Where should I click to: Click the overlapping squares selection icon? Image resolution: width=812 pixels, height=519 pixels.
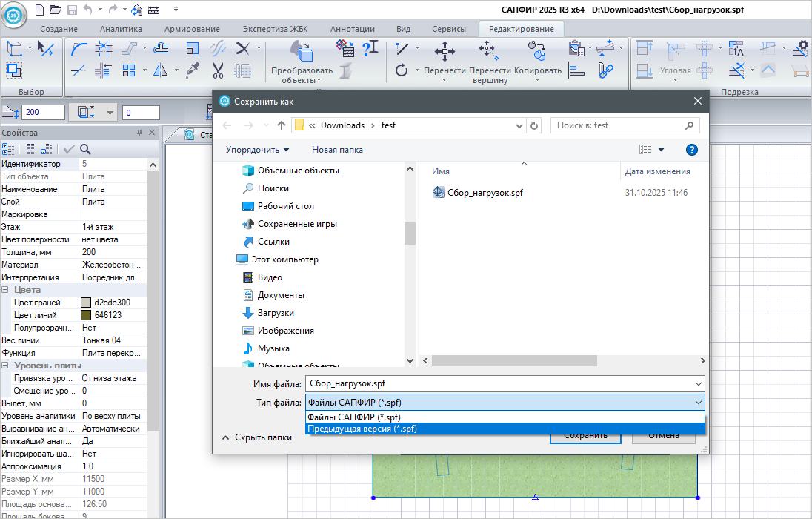point(14,70)
